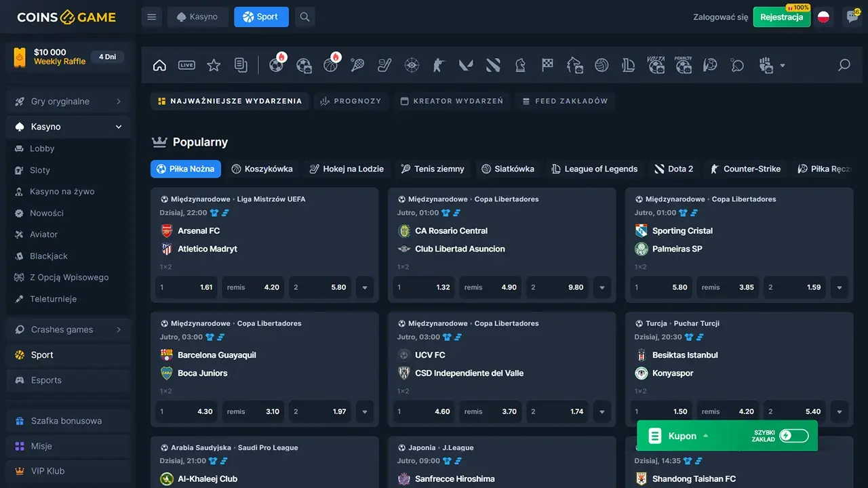The image size is (868, 488).
Task: Select the Counter-Strike soldier icon in the sports bar
Action: (439, 65)
